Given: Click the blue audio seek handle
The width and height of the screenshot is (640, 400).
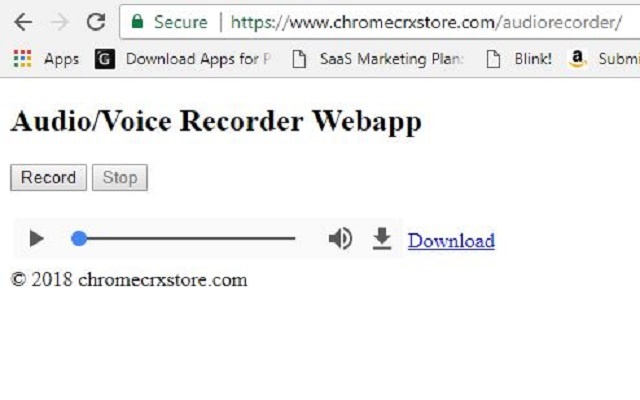Looking at the screenshot, I should coord(79,238).
